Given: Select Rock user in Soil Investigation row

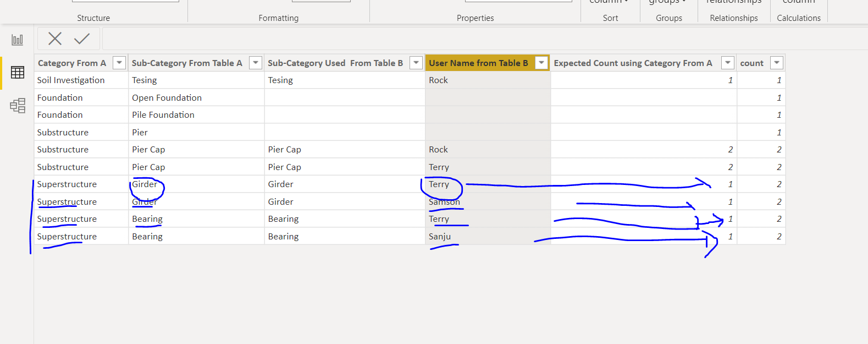Looking at the screenshot, I should (x=488, y=80).
